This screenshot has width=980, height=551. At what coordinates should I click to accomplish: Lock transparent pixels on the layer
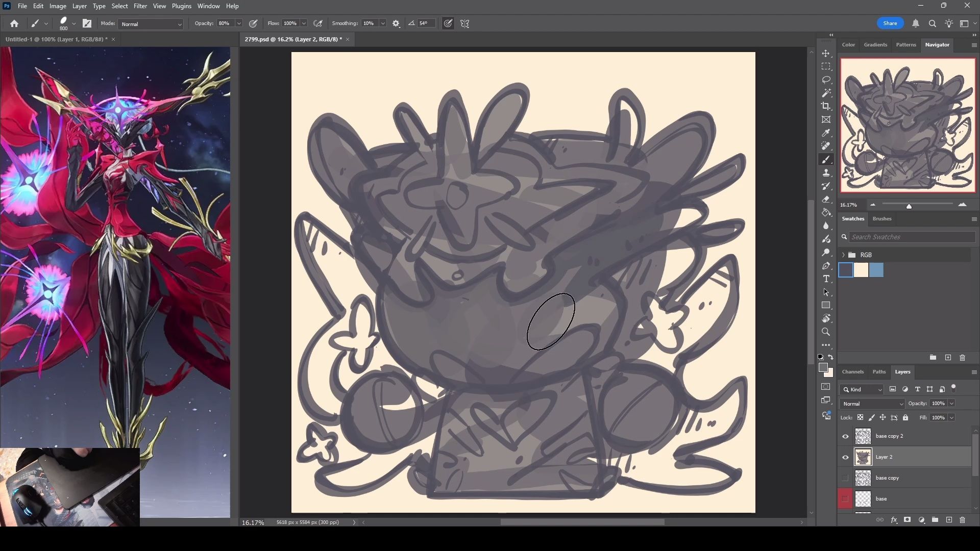click(x=860, y=417)
